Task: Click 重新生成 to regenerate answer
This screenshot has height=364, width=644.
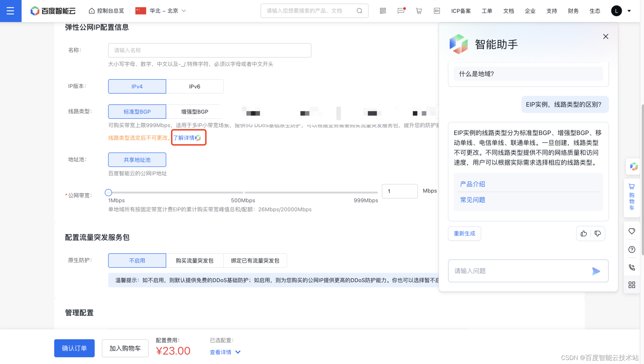Action: click(464, 233)
